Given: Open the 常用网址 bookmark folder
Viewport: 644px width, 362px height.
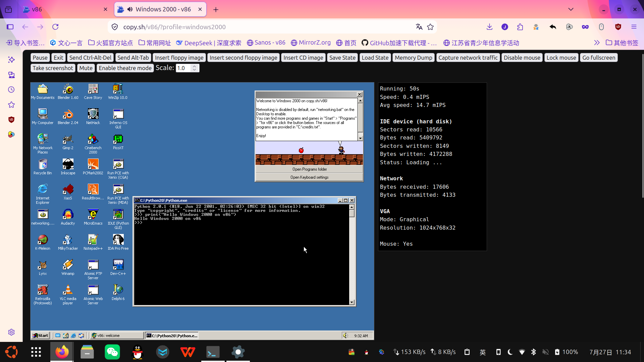Looking at the screenshot, I should (155, 43).
